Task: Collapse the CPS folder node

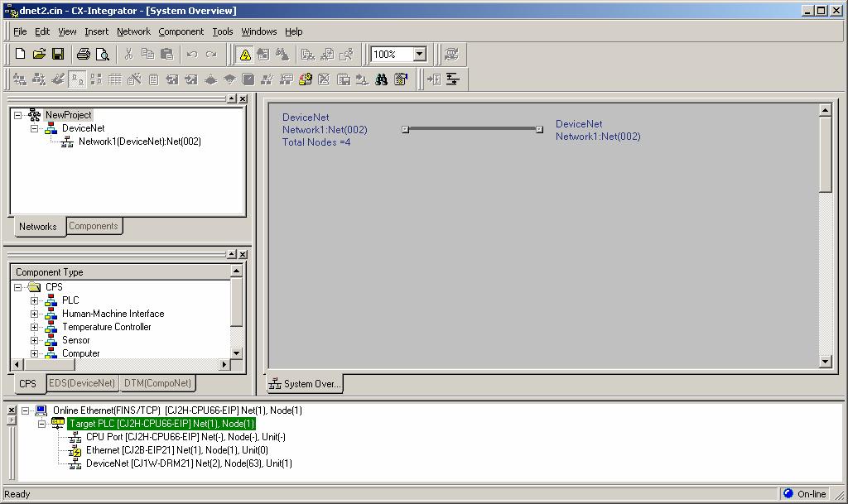Action: [x=18, y=287]
